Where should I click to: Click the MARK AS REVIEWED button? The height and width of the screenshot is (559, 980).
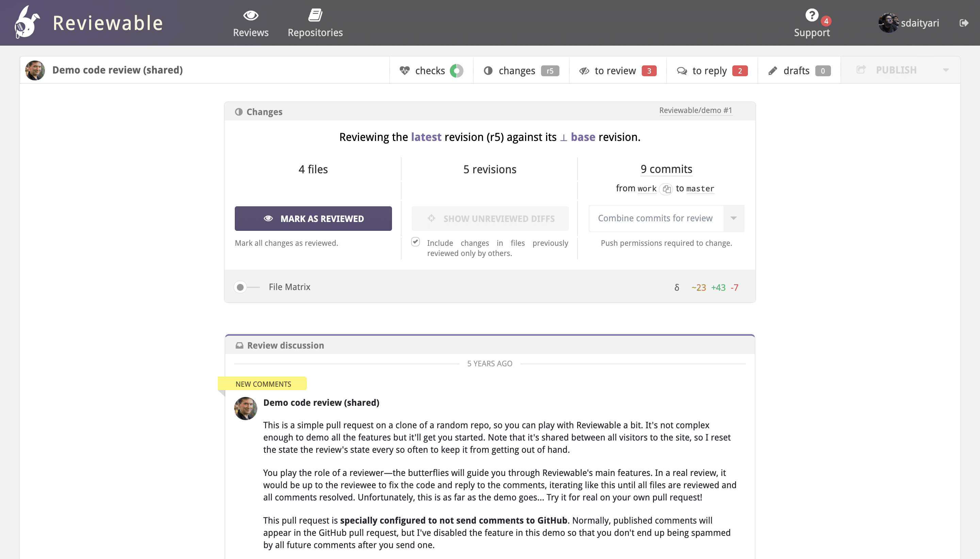click(313, 218)
